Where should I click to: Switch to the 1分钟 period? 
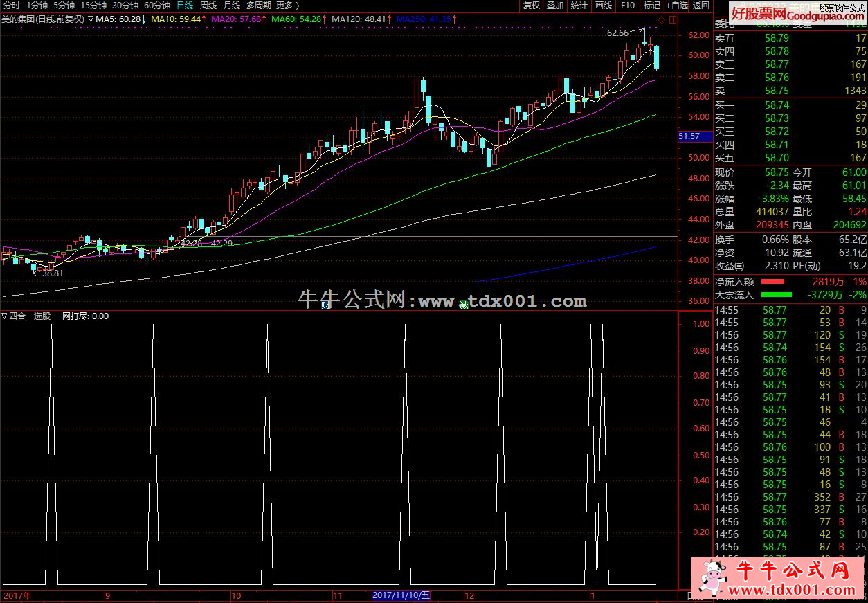[x=37, y=5]
